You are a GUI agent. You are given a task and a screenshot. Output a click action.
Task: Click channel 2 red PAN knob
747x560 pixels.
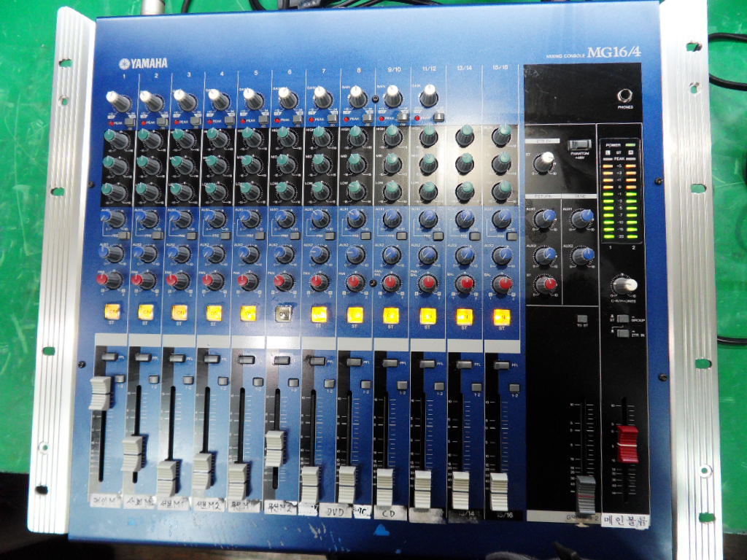click(144, 280)
